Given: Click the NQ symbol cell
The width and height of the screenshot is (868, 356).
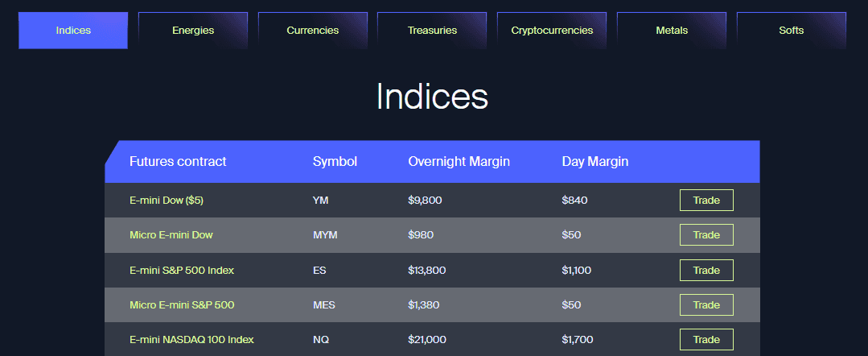Looking at the screenshot, I should pyautogui.click(x=320, y=339).
